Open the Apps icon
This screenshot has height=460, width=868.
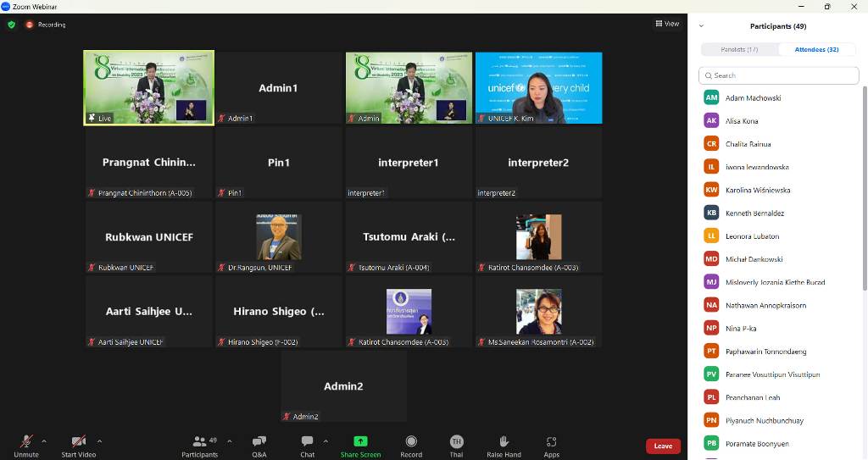tap(551, 441)
